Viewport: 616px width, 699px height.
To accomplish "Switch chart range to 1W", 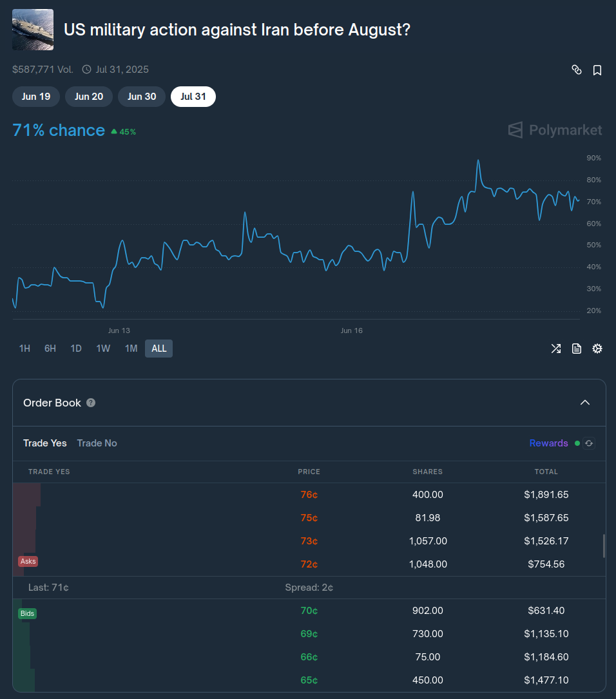I will click(x=103, y=349).
